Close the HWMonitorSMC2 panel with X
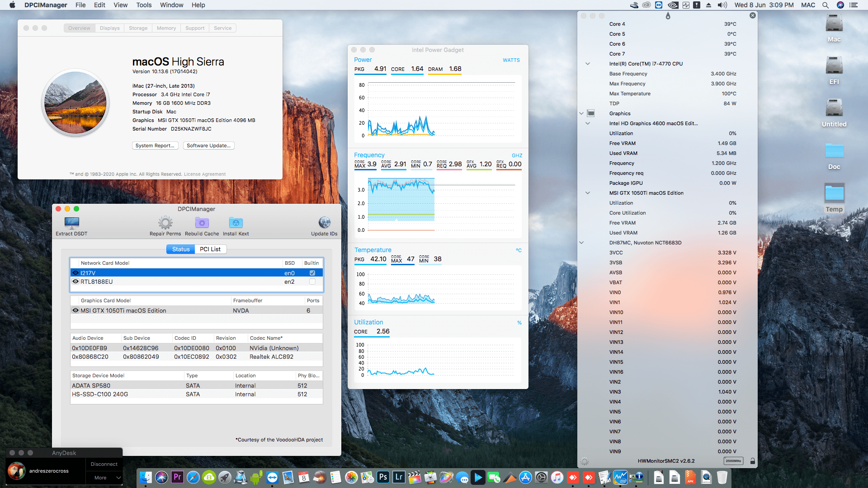 click(752, 15)
